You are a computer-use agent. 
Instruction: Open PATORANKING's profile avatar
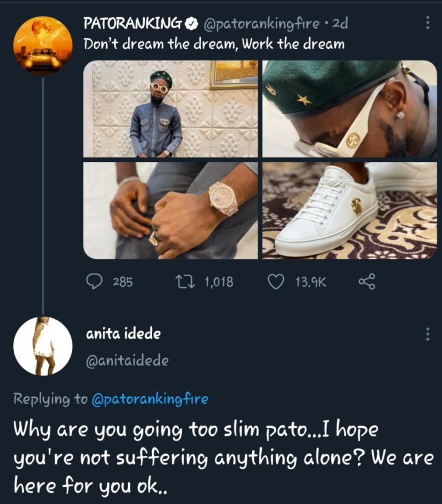(x=44, y=45)
